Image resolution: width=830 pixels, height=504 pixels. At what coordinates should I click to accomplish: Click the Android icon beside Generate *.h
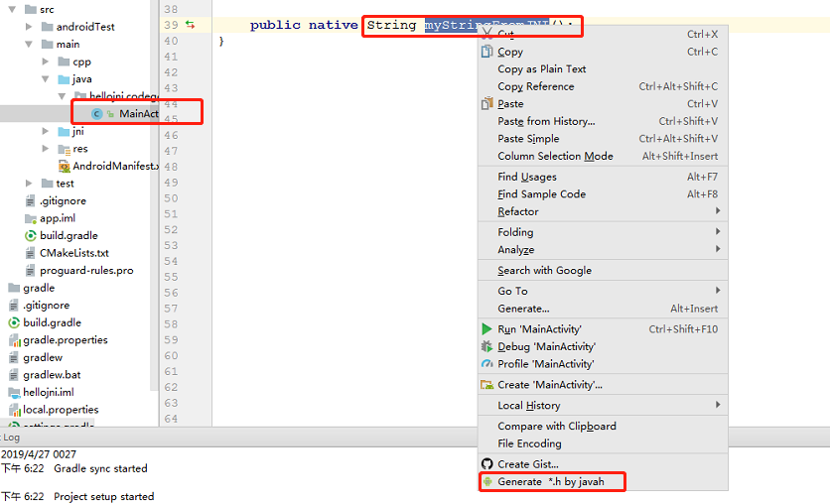(x=487, y=481)
